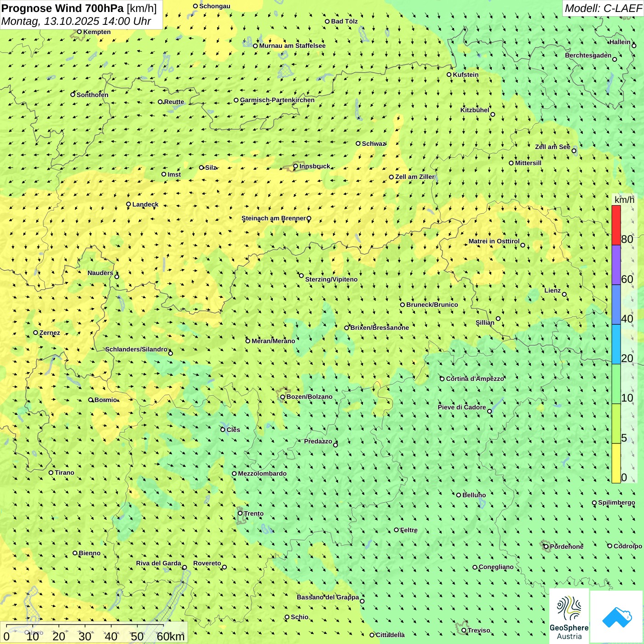Click the Innsbruck city marker
This screenshot has width=644, height=644.
(x=296, y=167)
